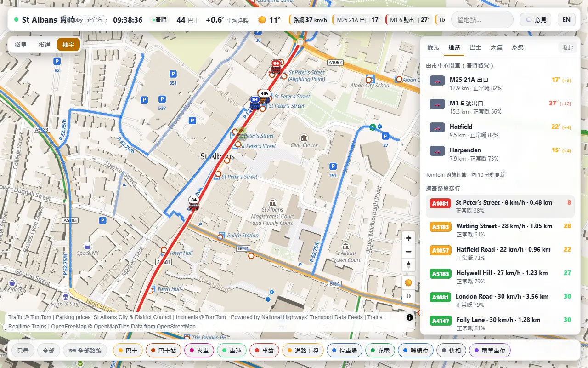
Task: Click the A4147 green road badge
Action: (440, 320)
